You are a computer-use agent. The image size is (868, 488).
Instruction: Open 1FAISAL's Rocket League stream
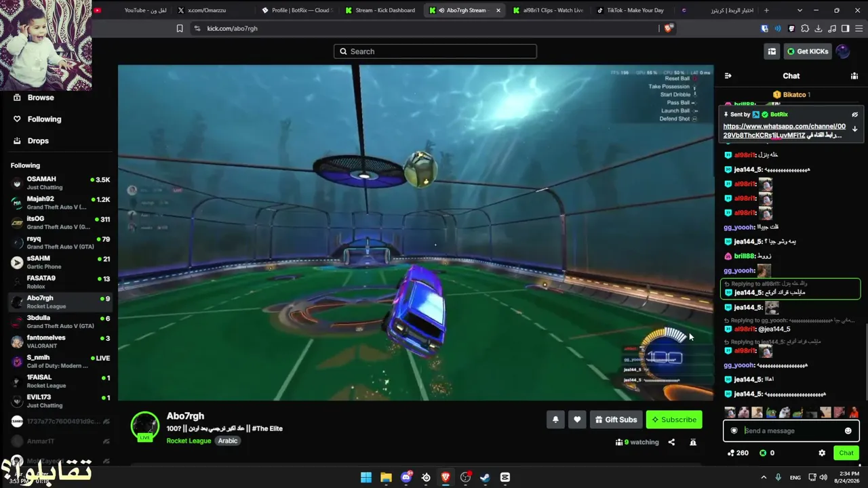(60, 381)
